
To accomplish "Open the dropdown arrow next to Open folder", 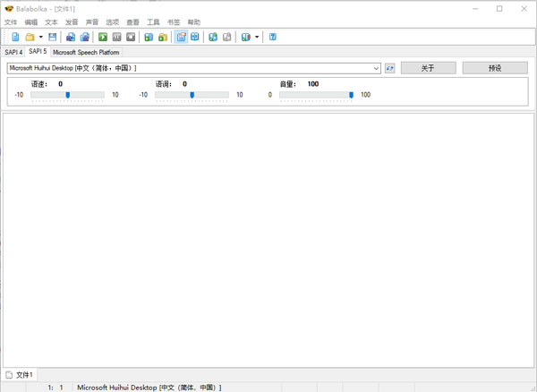I will pyautogui.click(x=41, y=37).
